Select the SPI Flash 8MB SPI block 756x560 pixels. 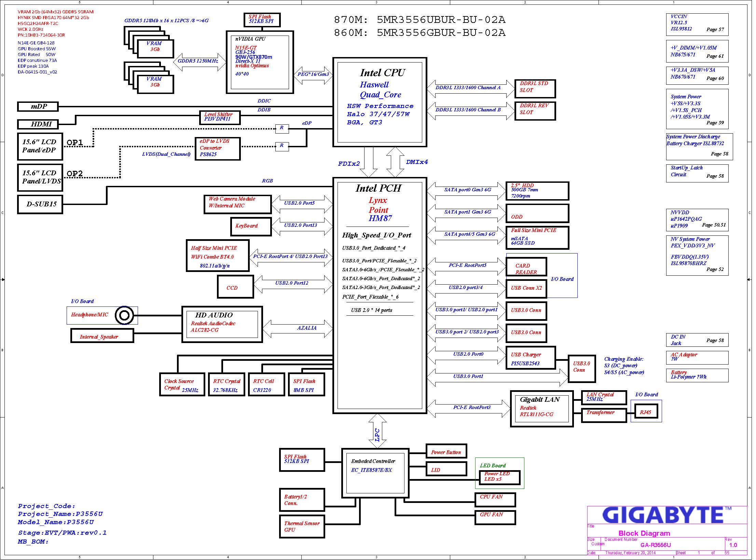pyautogui.click(x=306, y=384)
